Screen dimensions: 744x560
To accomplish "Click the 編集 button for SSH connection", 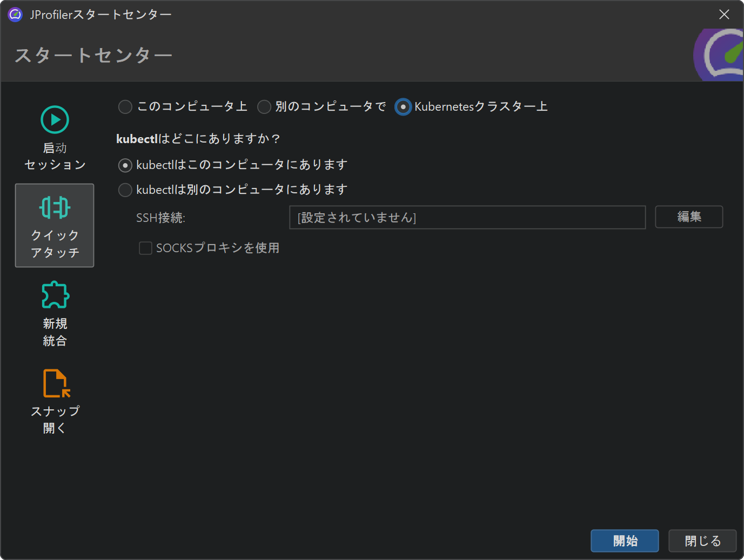I will [689, 217].
